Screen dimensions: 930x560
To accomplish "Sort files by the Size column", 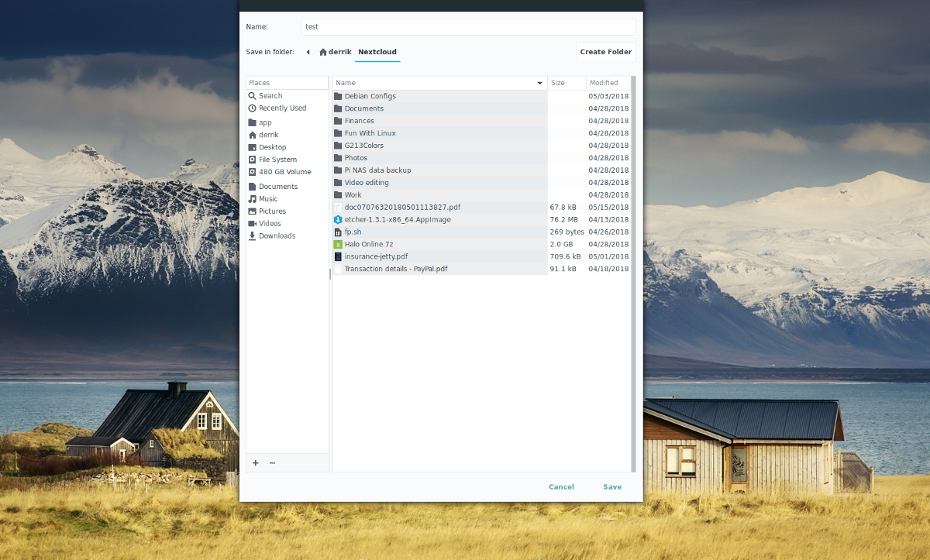I will pyautogui.click(x=567, y=83).
